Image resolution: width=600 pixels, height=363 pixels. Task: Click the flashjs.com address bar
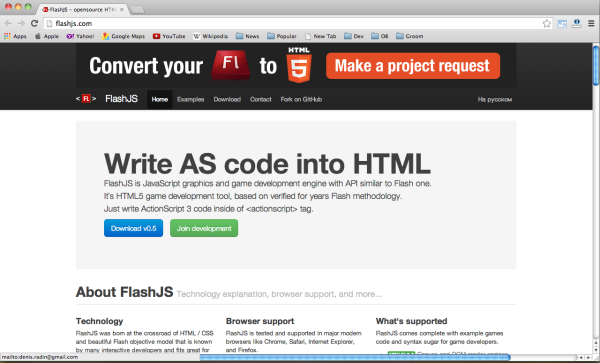(x=298, y=24)
